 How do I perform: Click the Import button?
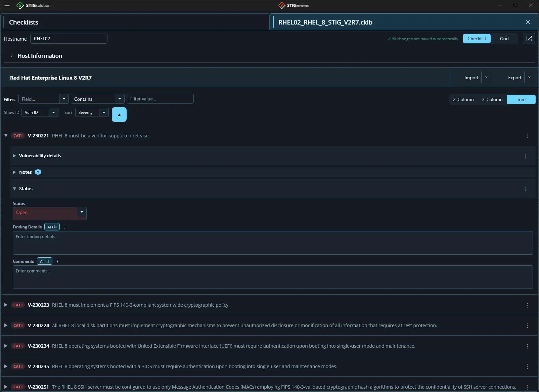click(471, 78)
